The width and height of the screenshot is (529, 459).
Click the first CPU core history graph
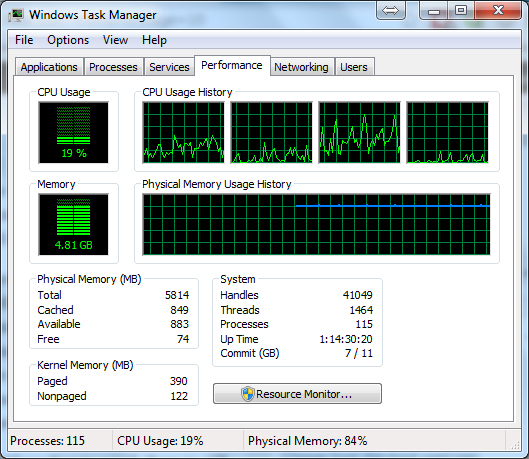(184, 133)
